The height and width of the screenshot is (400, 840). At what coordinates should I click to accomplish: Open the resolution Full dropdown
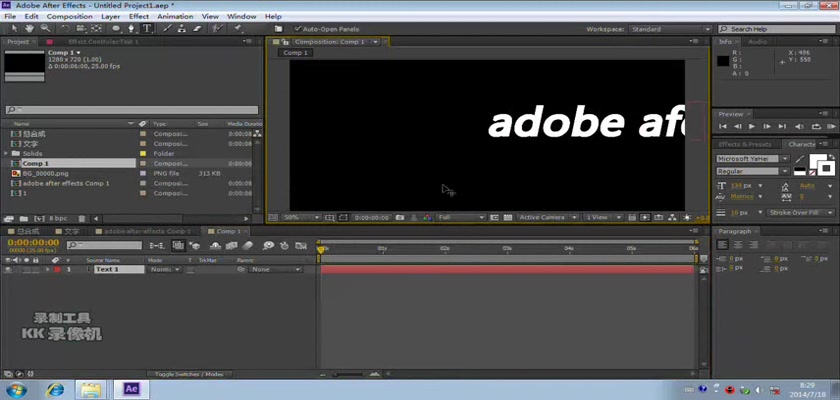click(461, 217)
